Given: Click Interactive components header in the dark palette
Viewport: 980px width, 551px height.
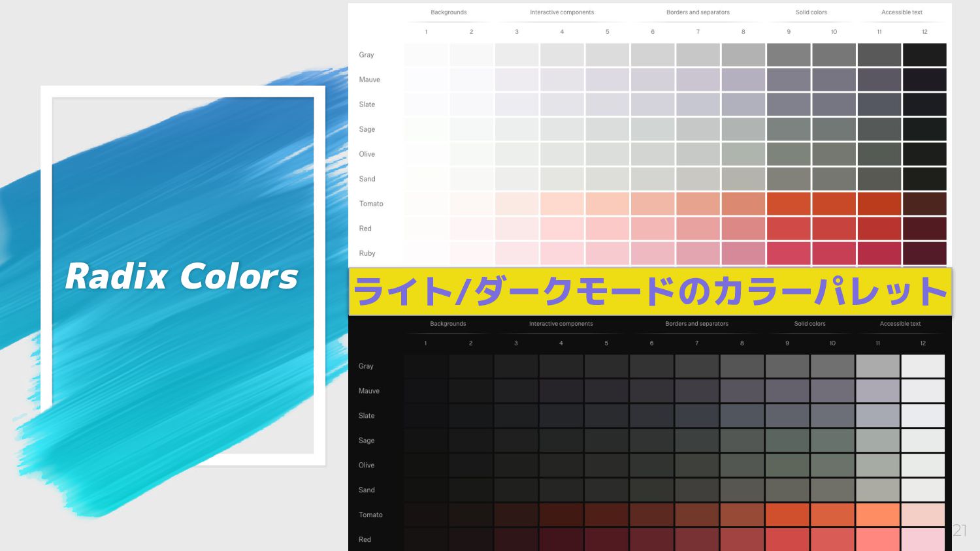Looking at the screenshot, I should click(x=561, y=324).
